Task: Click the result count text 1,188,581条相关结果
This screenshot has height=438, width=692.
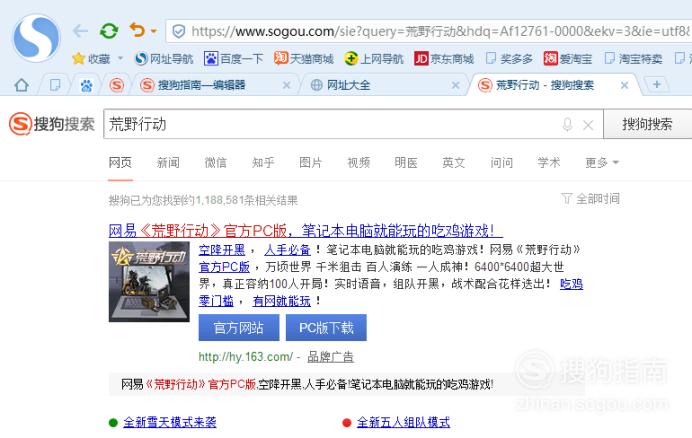Action: click(x=247, y=201)
